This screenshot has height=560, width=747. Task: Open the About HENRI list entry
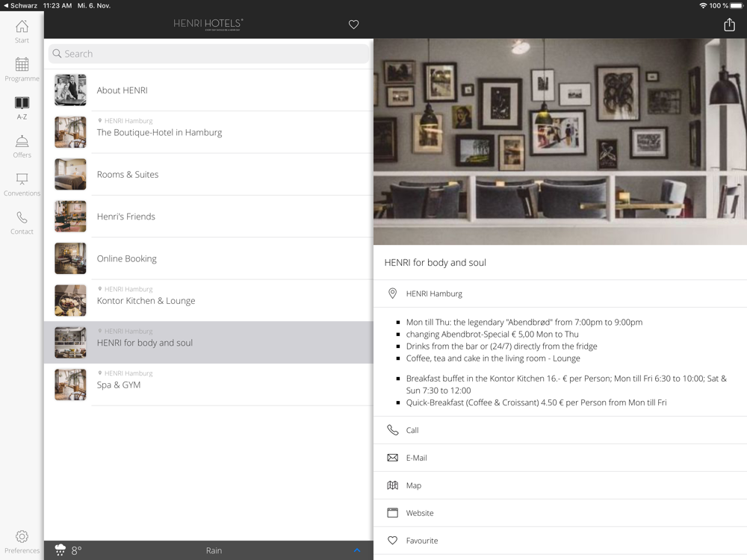[x=208, y=90]
